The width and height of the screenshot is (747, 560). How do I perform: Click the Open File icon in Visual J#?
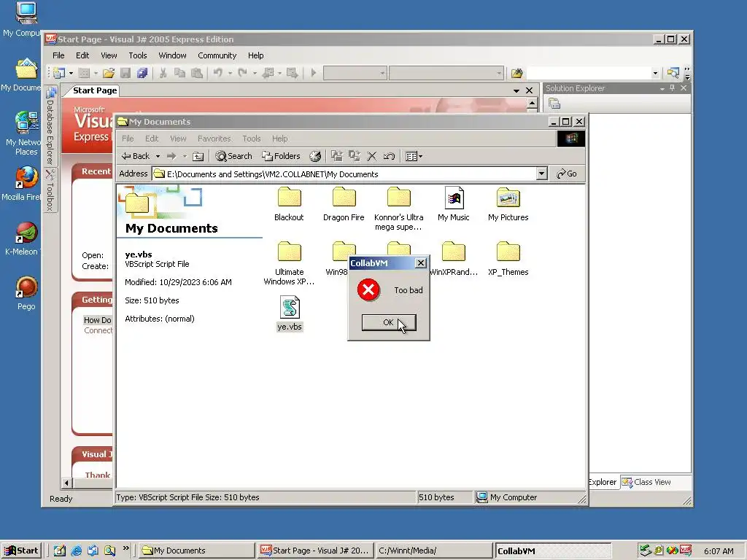point(109,73)
